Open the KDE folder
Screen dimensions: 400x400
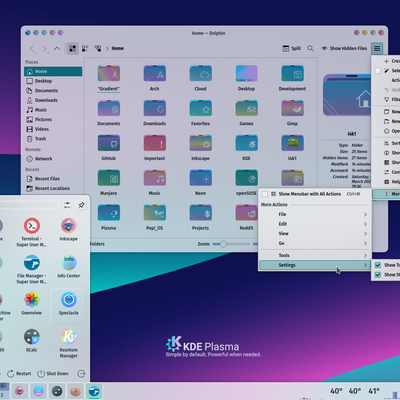click(x=246, y=148)
